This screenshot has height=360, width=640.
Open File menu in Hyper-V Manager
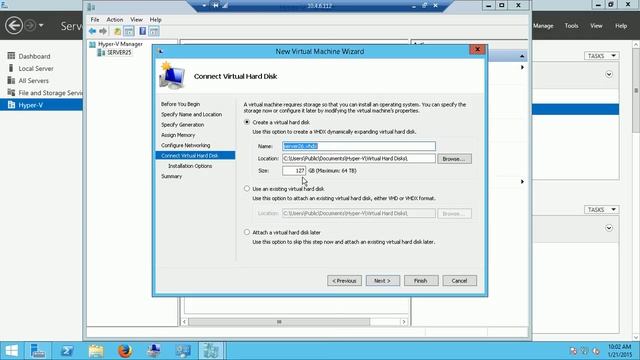pos(95,20)
